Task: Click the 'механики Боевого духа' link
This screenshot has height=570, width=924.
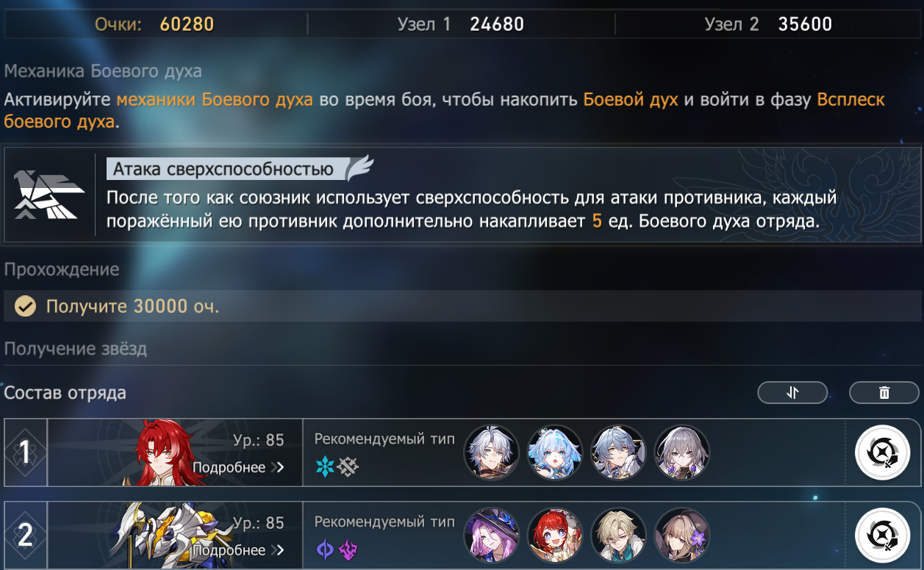Action: point(215,99)
